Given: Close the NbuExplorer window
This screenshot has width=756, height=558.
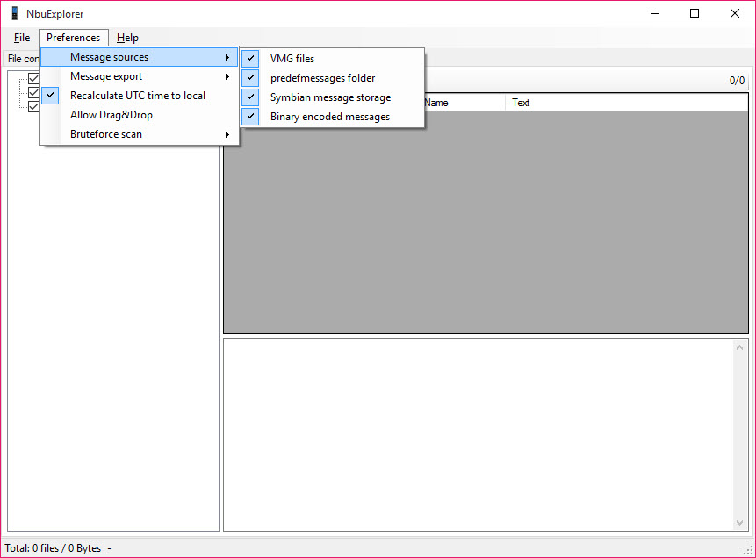Looking at the screenshot, I should tap(734, 13).
